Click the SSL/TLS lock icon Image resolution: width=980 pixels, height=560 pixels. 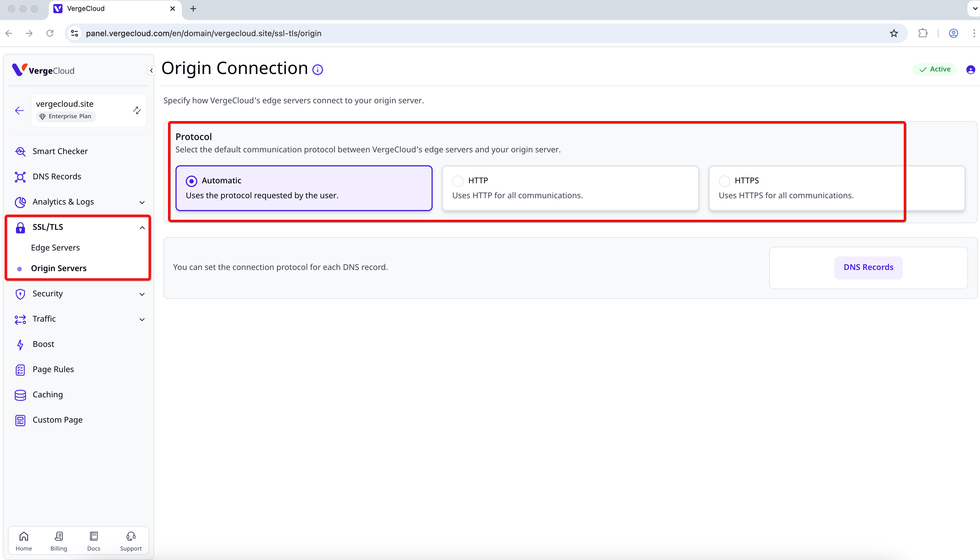point(20,227)
